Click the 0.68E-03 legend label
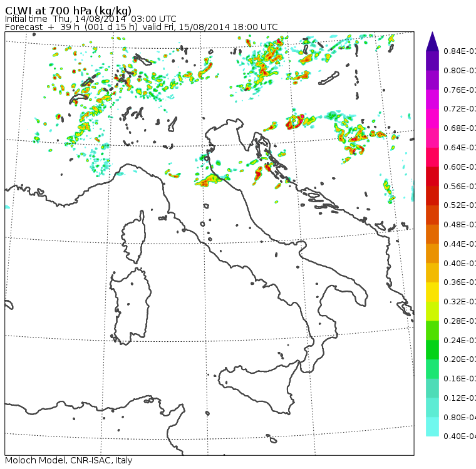476x469 pixels. click(x=460, y=128)
